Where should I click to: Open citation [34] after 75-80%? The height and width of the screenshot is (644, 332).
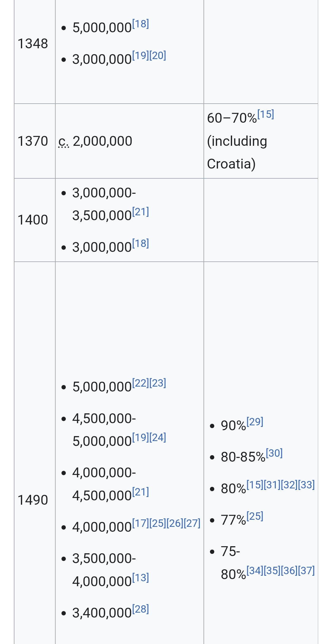tap(255, 571)
